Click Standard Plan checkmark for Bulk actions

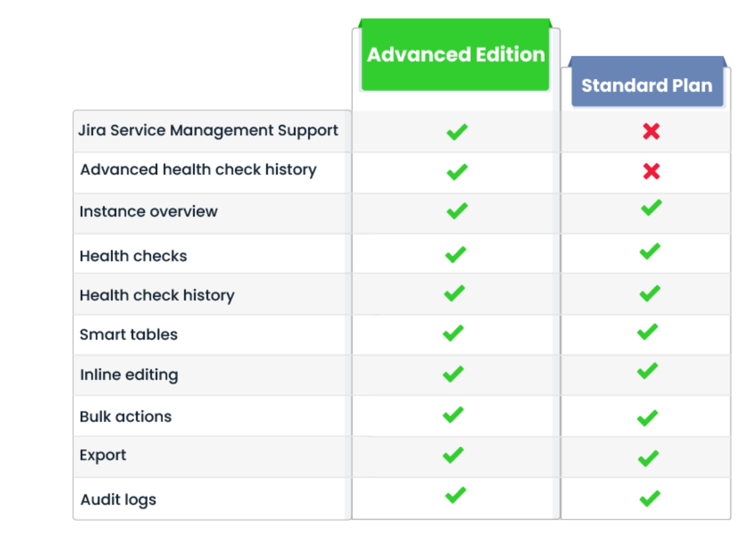(x=647, y=417)
